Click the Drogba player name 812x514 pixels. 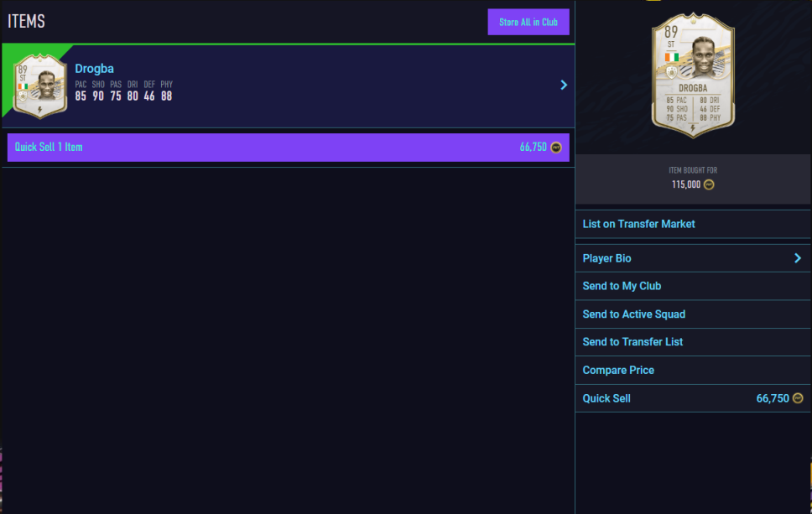click(94, 68)
